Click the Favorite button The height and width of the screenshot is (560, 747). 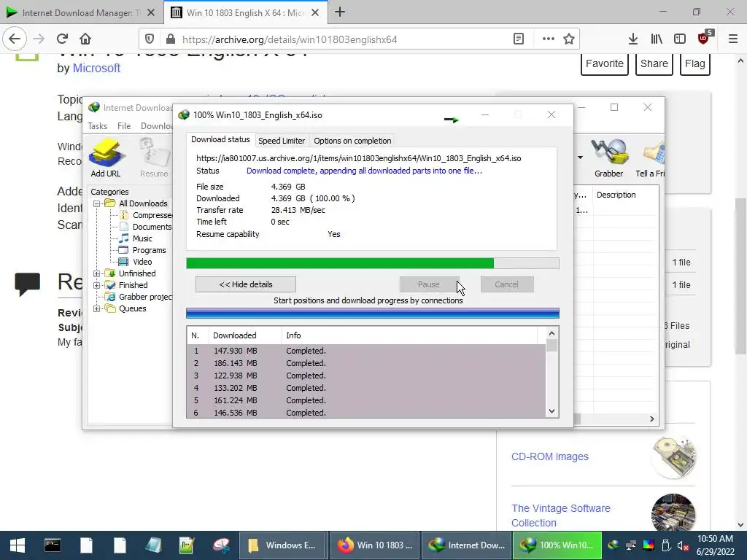pyautogui.click(x=605, y=64)
